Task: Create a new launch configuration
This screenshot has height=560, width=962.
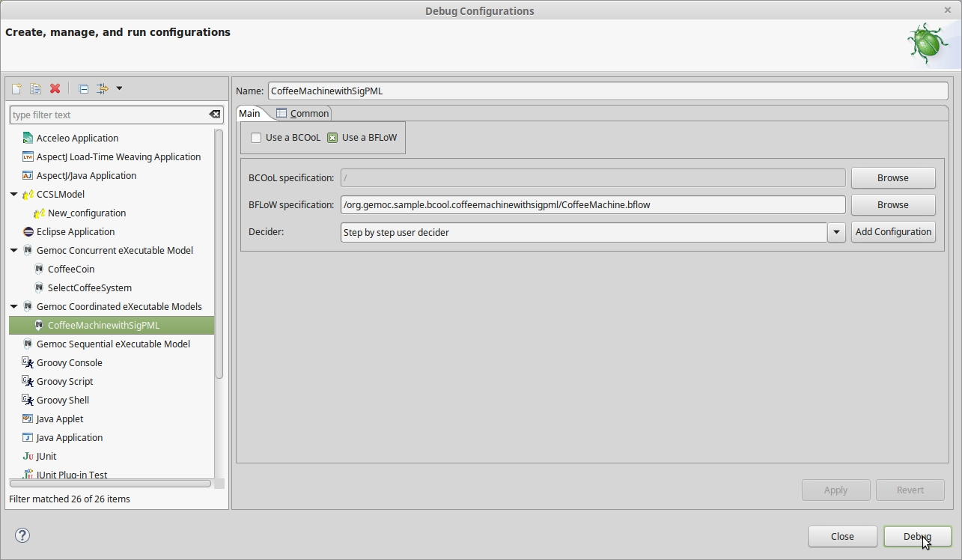Action: [x=16, y=88]
